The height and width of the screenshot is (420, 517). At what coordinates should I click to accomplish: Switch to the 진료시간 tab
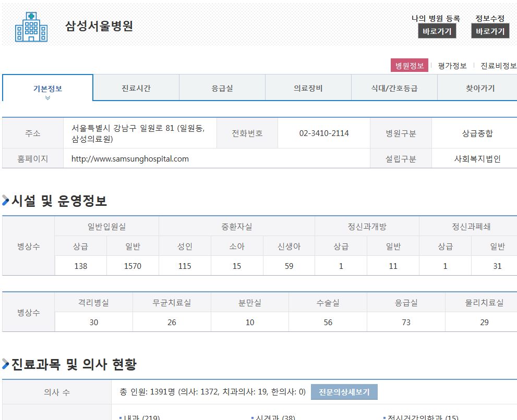pyautogui.click(x=136, y=88)
